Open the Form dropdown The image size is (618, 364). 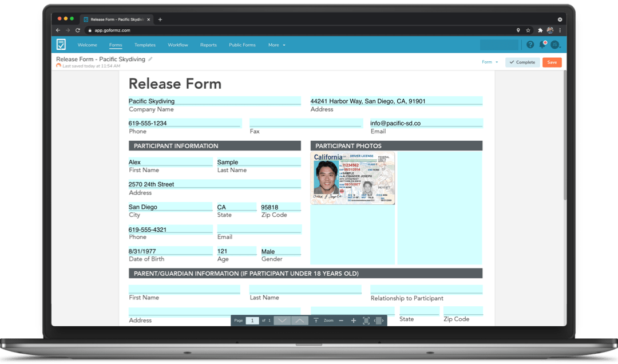pyautogui.click(x=489, y=62)
